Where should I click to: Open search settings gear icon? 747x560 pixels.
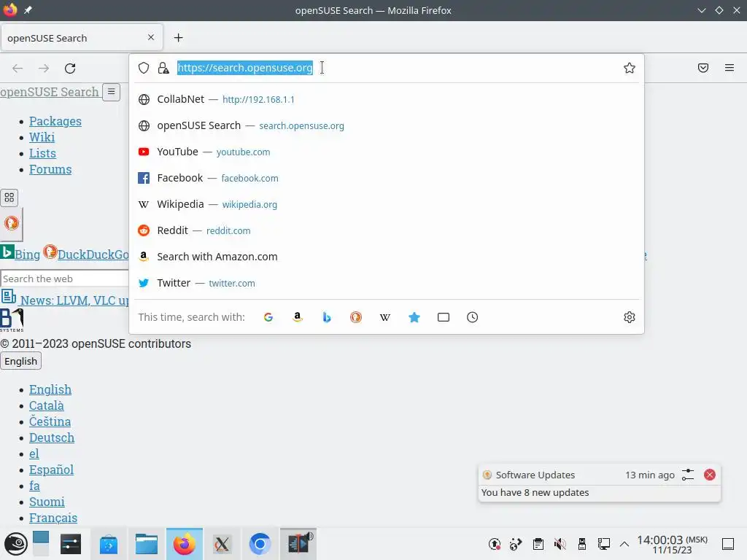[x=630, y=317]
